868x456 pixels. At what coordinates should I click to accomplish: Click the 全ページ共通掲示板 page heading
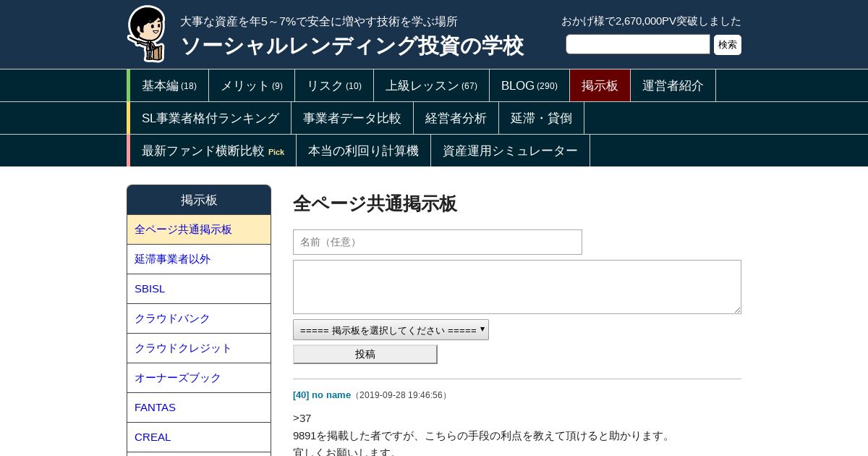pos(375,203)
